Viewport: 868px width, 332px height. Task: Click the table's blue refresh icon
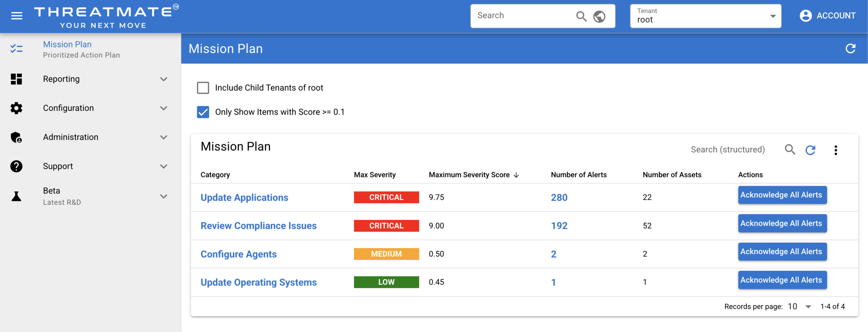point(811,150)
